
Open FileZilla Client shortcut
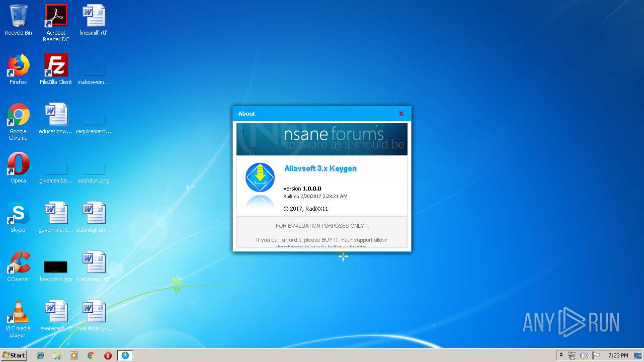coord(56,69)
